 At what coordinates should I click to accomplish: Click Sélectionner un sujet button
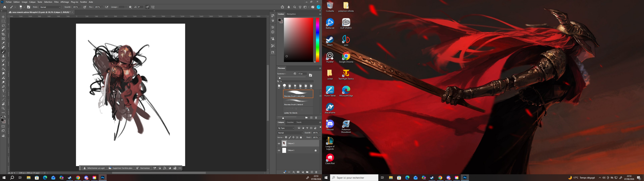pos(94,168)
